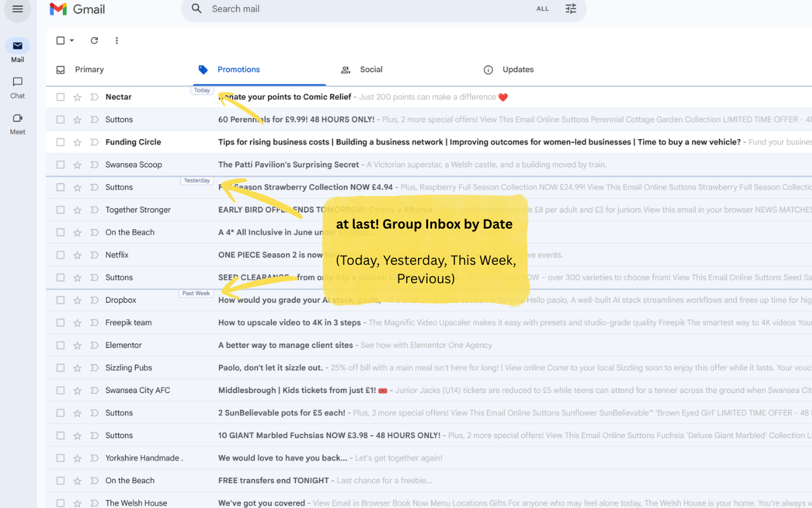The image size is (812, 508).
Task: Open Meet from the left sidebar
Action: tap(17, 121)
